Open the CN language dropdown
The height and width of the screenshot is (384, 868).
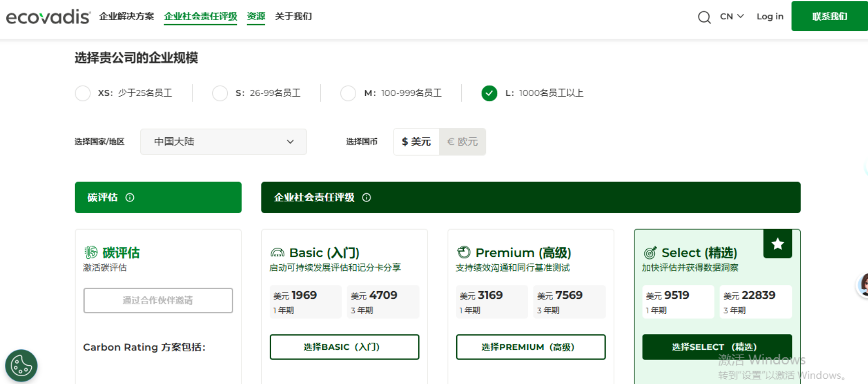pos(732,16)
